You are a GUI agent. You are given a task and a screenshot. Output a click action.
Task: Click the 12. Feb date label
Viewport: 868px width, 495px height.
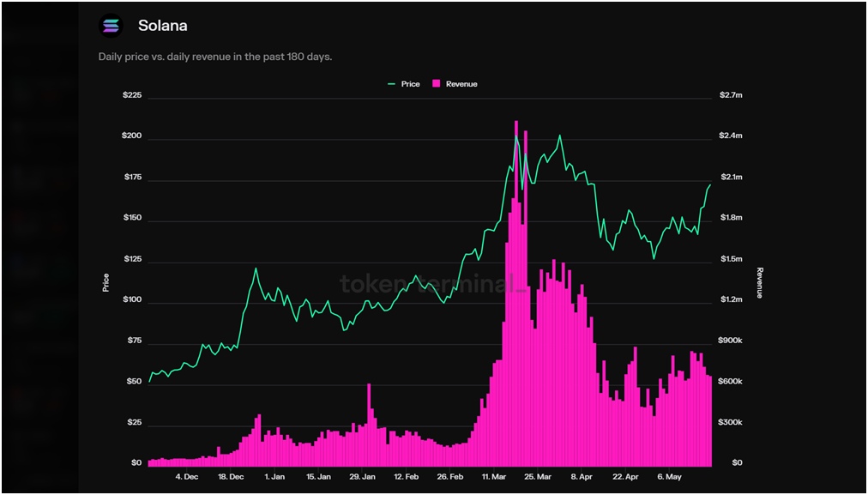[406, 477]
